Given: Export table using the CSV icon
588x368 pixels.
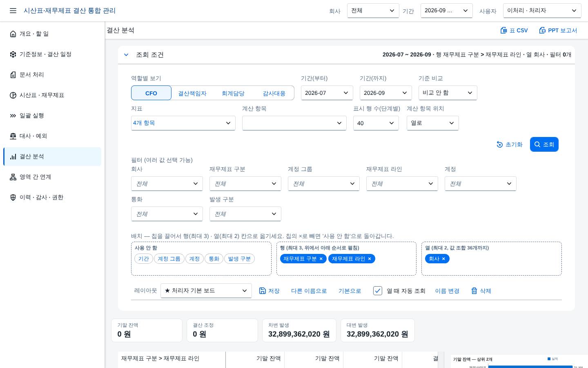Looking at the screenshot, I should (x=504, y=30).
